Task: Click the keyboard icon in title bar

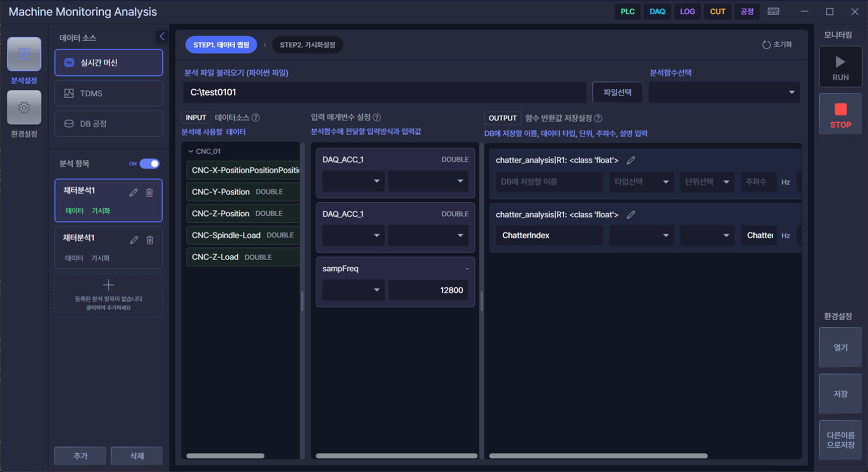Action: [x=773, y=12]
